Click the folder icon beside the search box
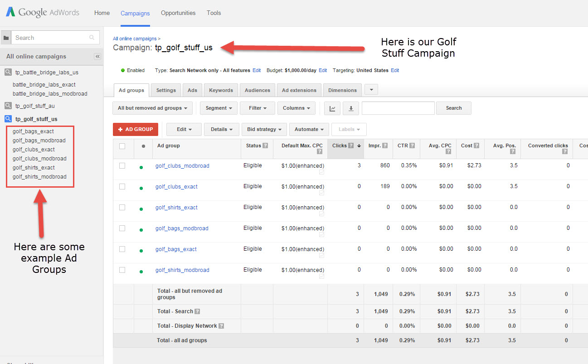The width and height of the screenshot is (588, 364). [x=6, y=38]
